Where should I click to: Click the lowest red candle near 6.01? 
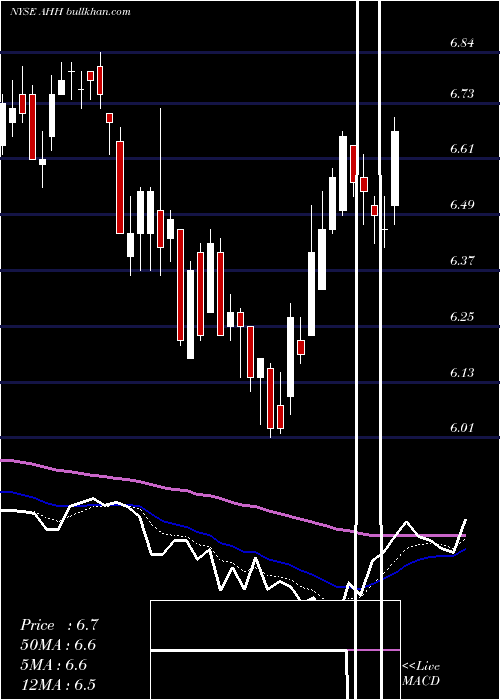pyautogui.click(x=271, y=398)
